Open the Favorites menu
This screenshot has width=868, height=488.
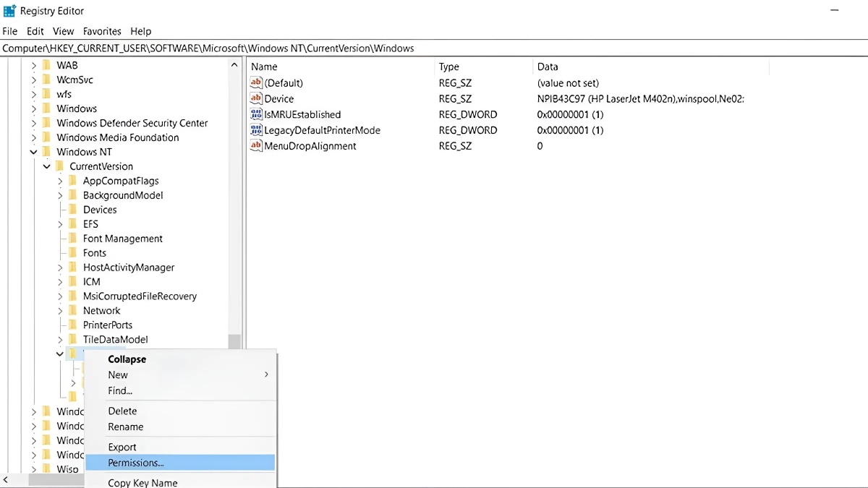coord(101,31)
